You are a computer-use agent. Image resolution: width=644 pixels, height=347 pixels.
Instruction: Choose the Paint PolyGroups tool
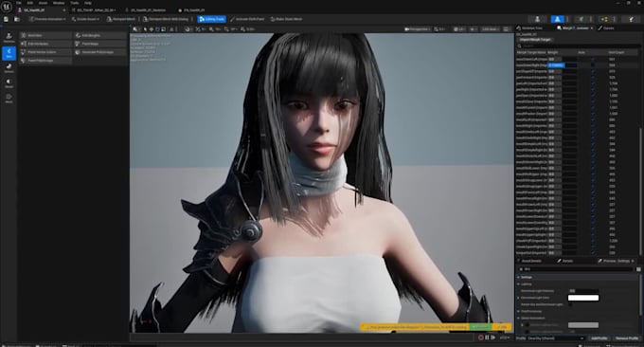tap(45, 61)
